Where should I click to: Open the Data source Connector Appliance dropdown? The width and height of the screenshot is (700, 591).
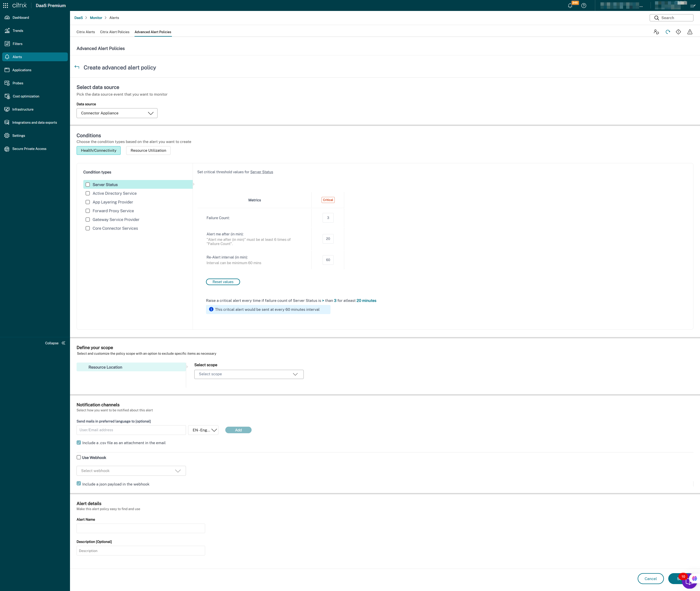click(117, 113)
